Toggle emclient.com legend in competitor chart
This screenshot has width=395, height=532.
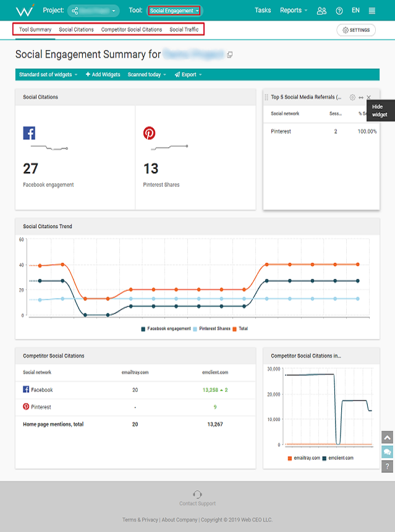tap(338, 458)
